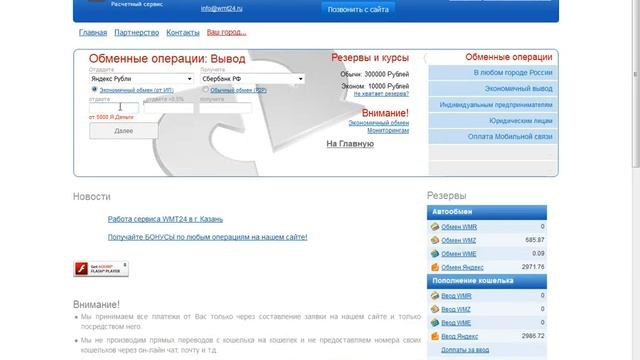Open Юридическим лицам side tab

point(493,121)
